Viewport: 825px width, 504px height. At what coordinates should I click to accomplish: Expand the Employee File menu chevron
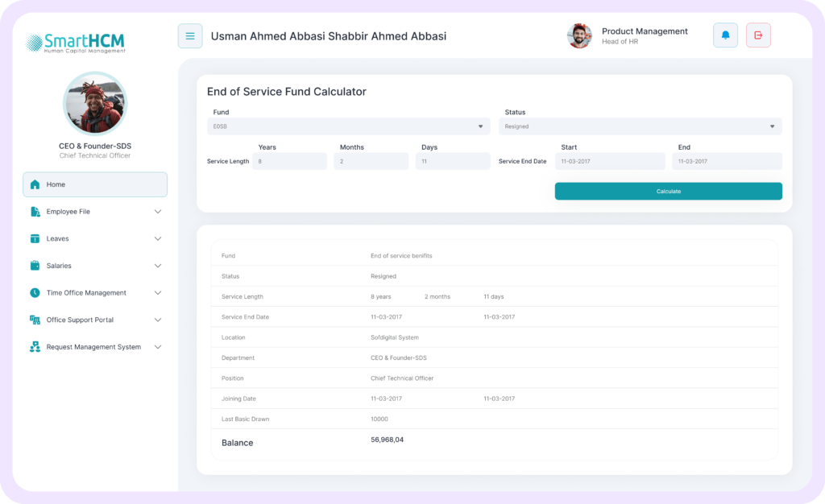click(x=158, y=212)
